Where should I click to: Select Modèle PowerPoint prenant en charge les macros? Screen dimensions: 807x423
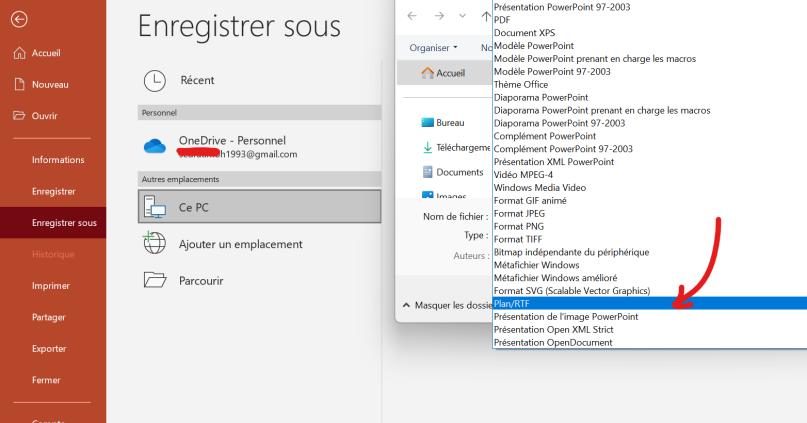pos(595,59)
